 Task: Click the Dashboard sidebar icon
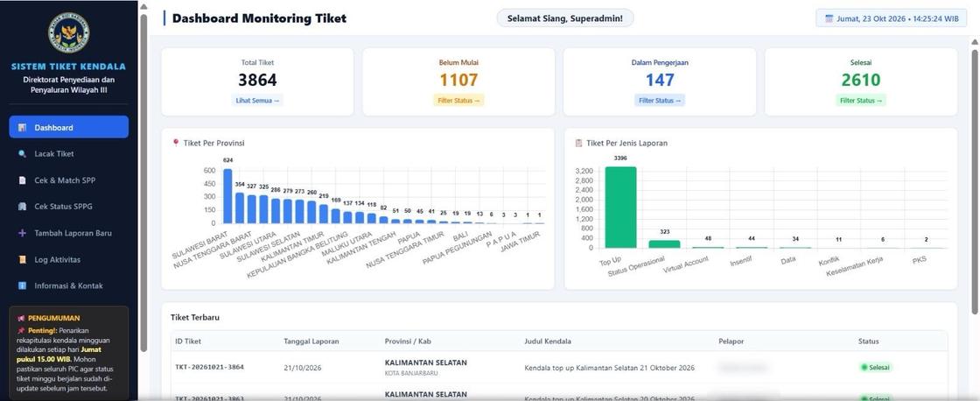(23, 128)
